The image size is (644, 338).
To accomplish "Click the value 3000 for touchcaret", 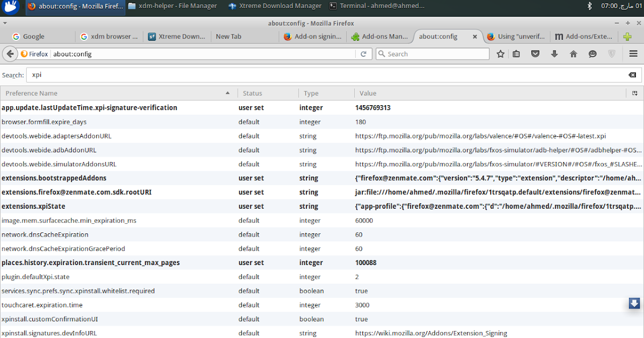I will pyautogui.click(x=362, y=305).
